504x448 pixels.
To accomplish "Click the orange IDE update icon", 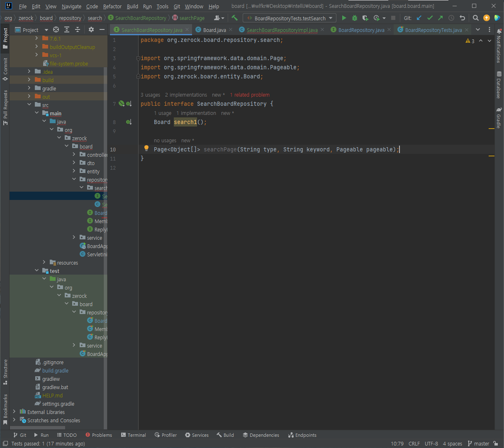I will tap(487, 18).
